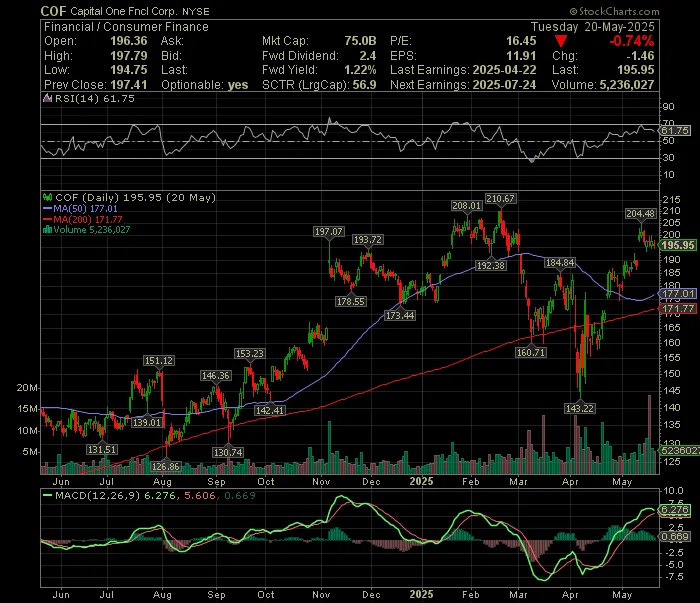Click the Optionable 'yes' value
This screenshot has width=700, height=603.
click(x=238, y=85)
